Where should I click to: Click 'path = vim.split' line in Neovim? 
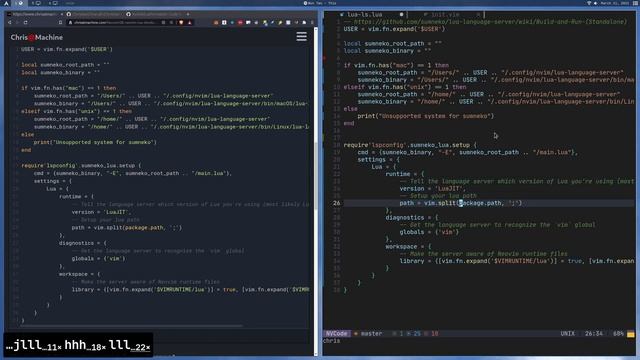[460, 203]
